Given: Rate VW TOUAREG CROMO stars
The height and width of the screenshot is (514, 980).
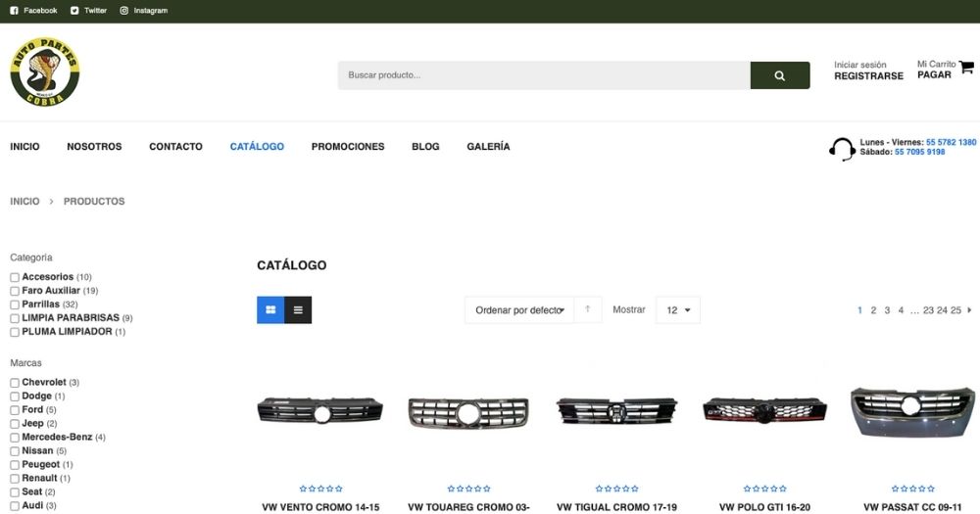Looking at the screenshot, I should [468, 489].
